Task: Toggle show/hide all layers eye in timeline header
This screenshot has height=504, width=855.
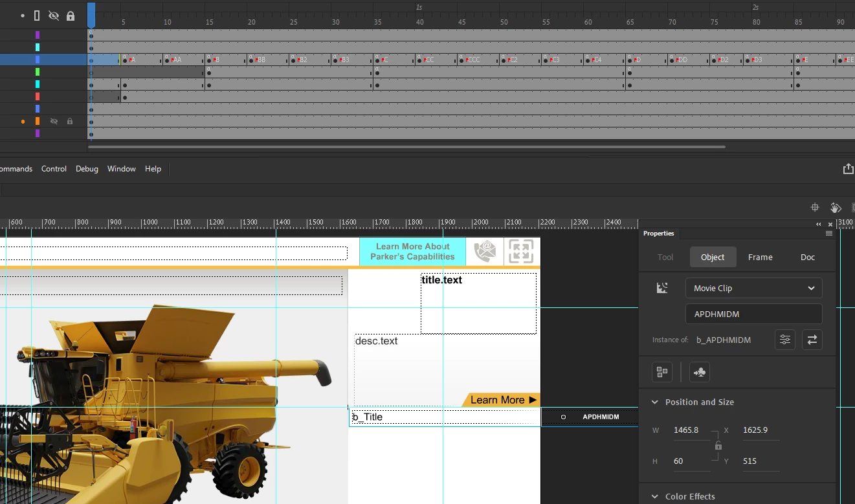Action: (54, 16)
